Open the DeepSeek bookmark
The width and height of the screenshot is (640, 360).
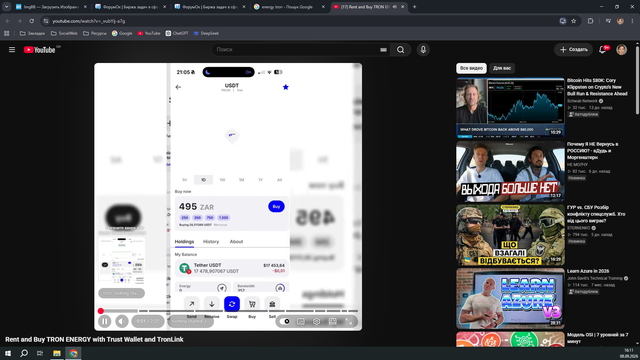(206, 33)
